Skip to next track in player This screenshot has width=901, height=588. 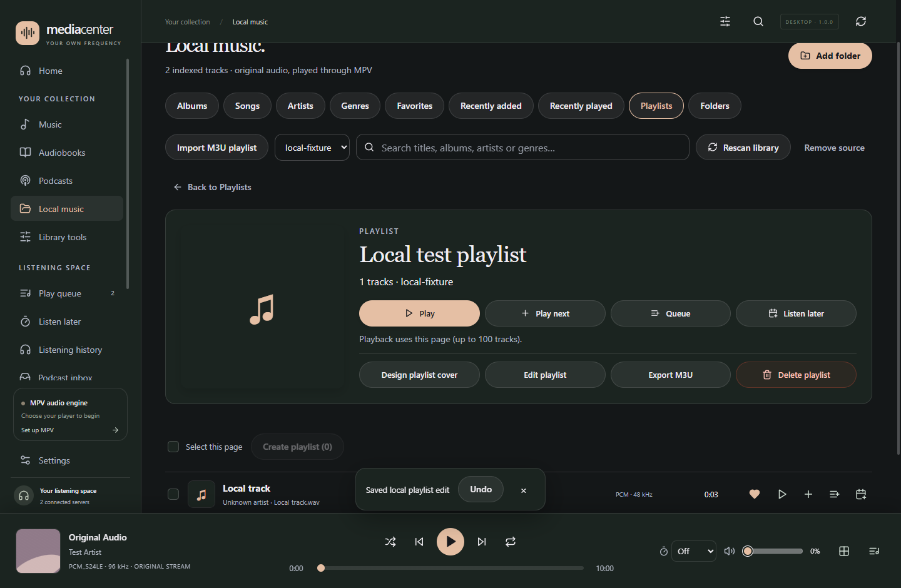(482, 542)
